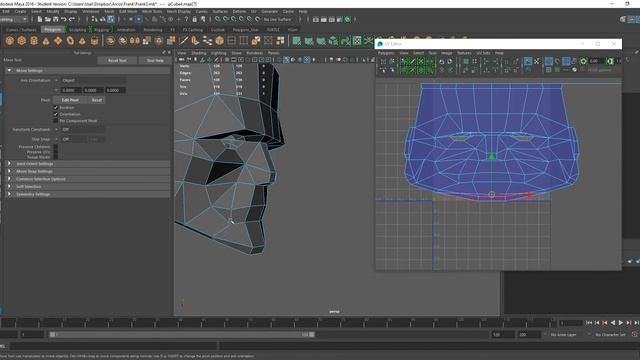Open Shading menu in the viewport panel
Image resolution: width=640 pixels, height=360 pixels.
pos(199,53)
